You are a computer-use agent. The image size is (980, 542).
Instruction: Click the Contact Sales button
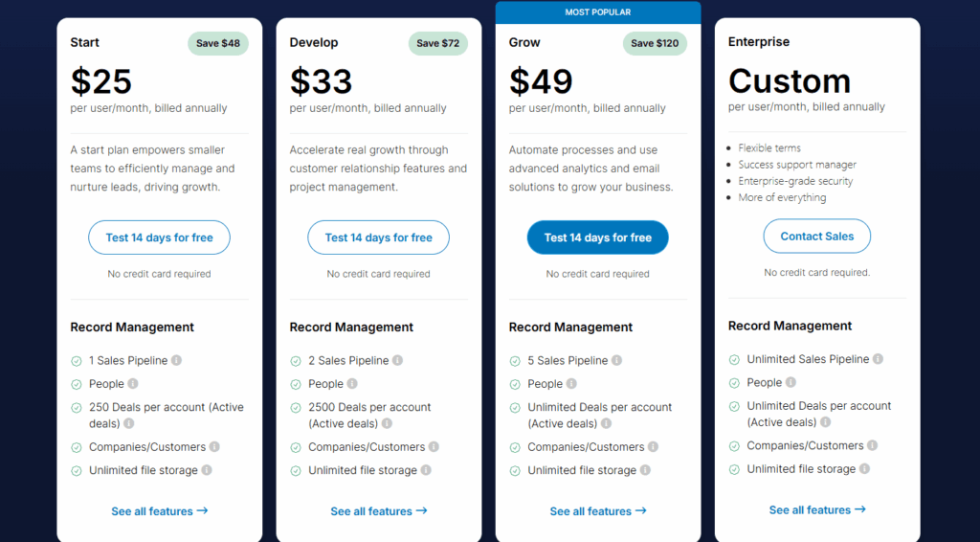[816, 237]
